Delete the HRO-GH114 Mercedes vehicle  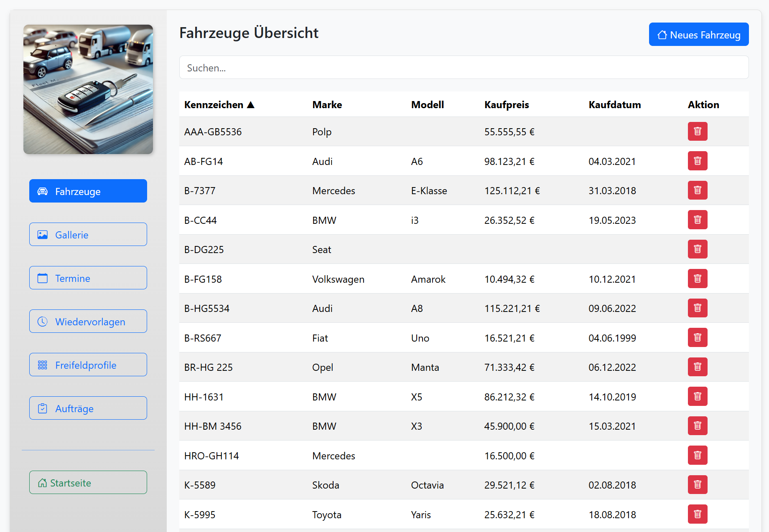tap(697, 455)
